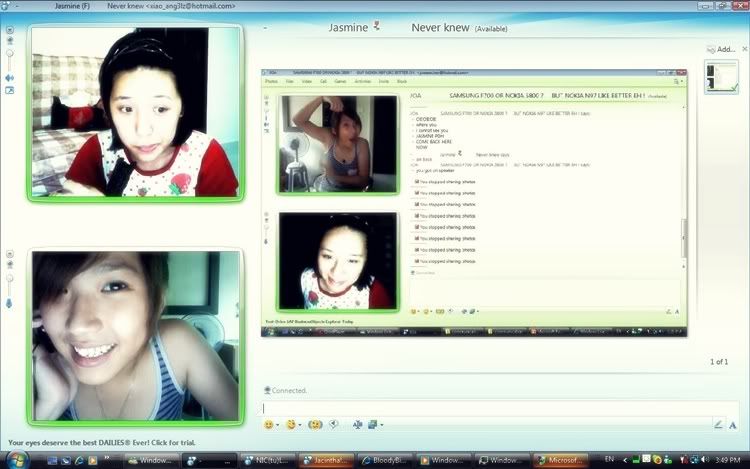The height and width of the screenshot is (469, 750).
Task: Adjust the speaker volume slider knob
Action: [10, 53]
